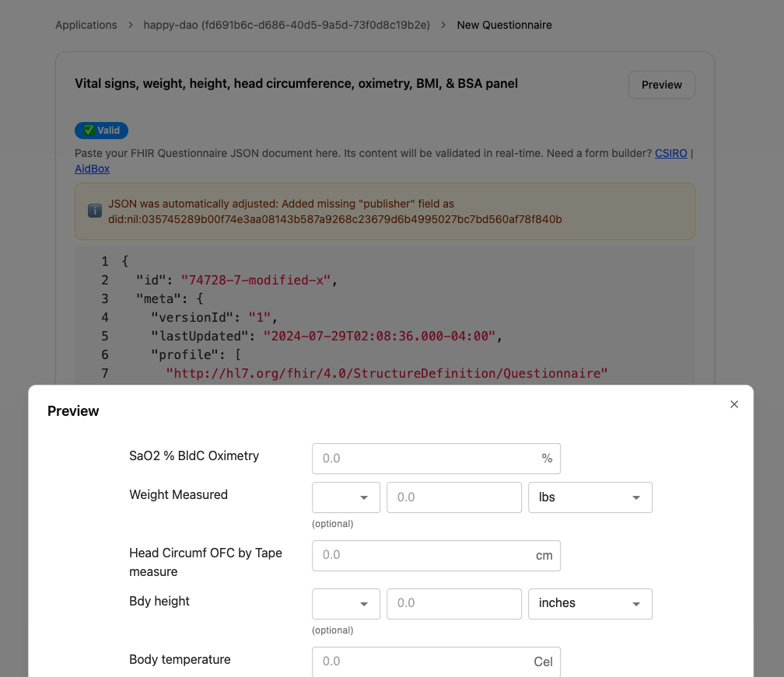Click the Bdy height value input
The height and width of the screenshot is (677, 784).
453,603
